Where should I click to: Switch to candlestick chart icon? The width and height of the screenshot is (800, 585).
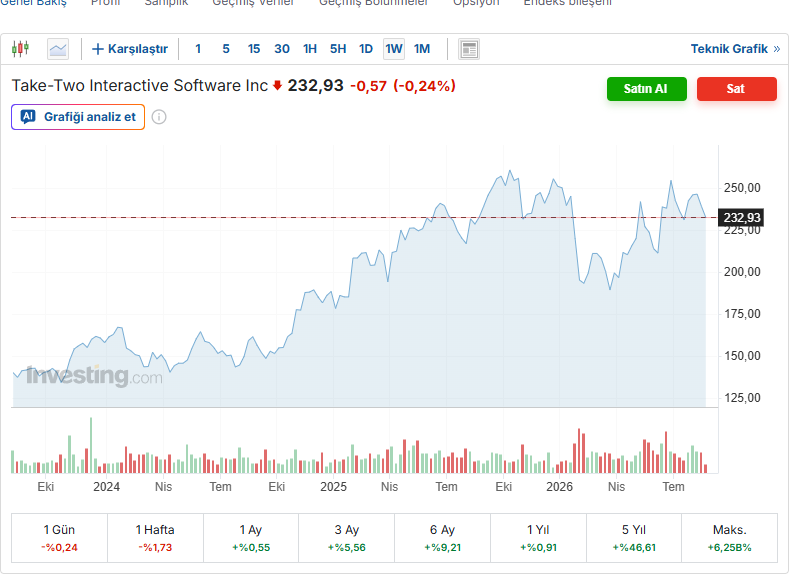point(20,49)
